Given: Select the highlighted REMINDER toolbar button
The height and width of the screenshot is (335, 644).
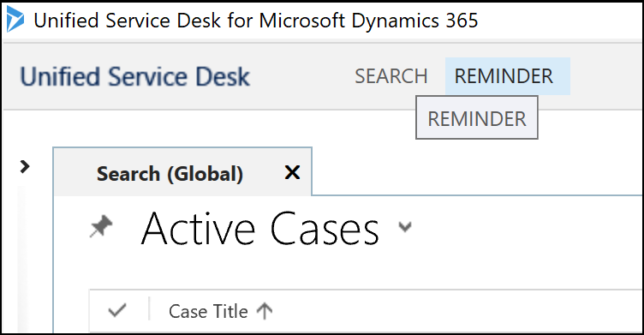Looking at the screenshot, I should coord(508,76).
